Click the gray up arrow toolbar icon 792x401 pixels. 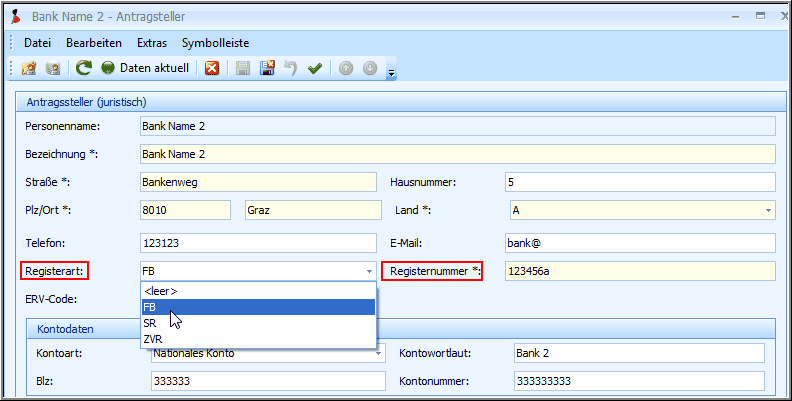tap(346, 68)
